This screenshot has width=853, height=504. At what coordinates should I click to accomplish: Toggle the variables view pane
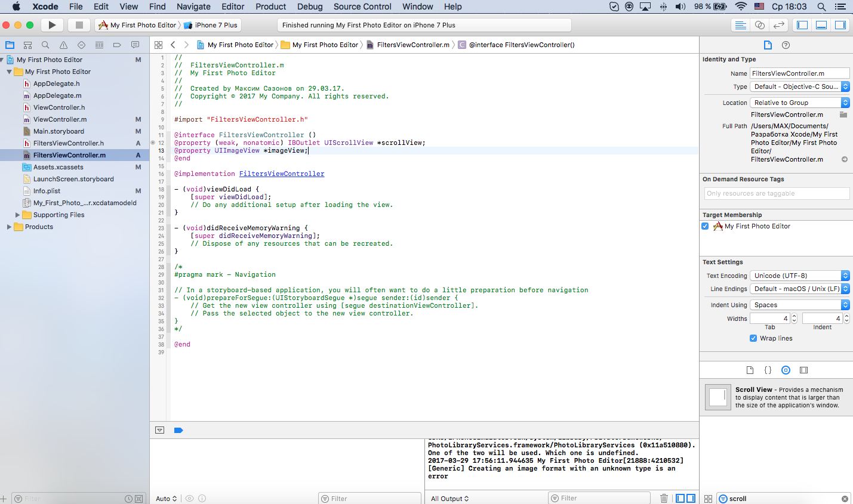pyautogui.click(x=680, y=498)
